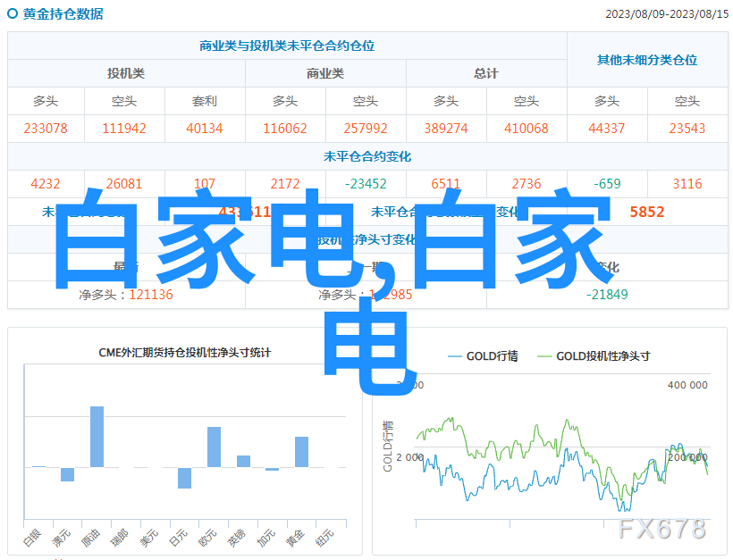
Task: Select the value 40134
Action: coord(205,129)
